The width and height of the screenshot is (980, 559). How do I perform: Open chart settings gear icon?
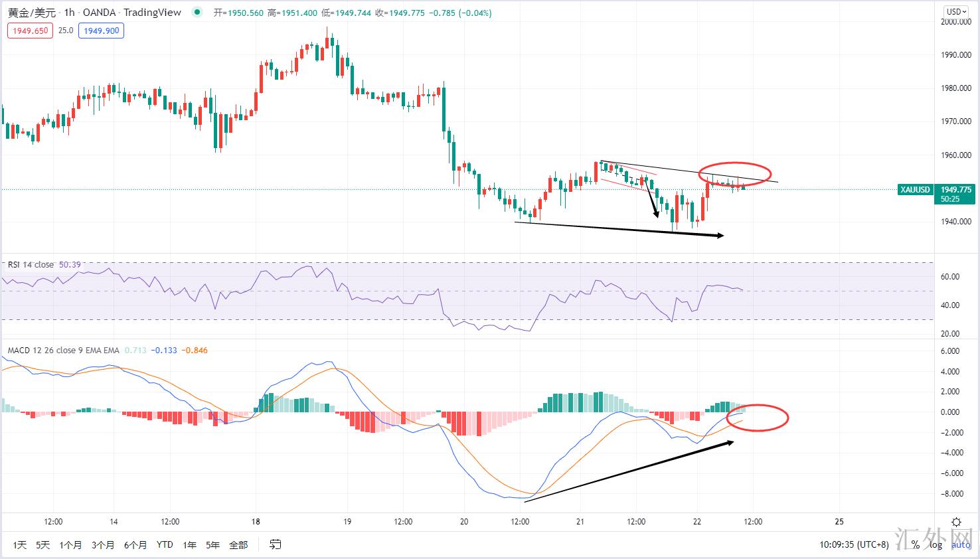pyautogui.click(x=956, y=522)
